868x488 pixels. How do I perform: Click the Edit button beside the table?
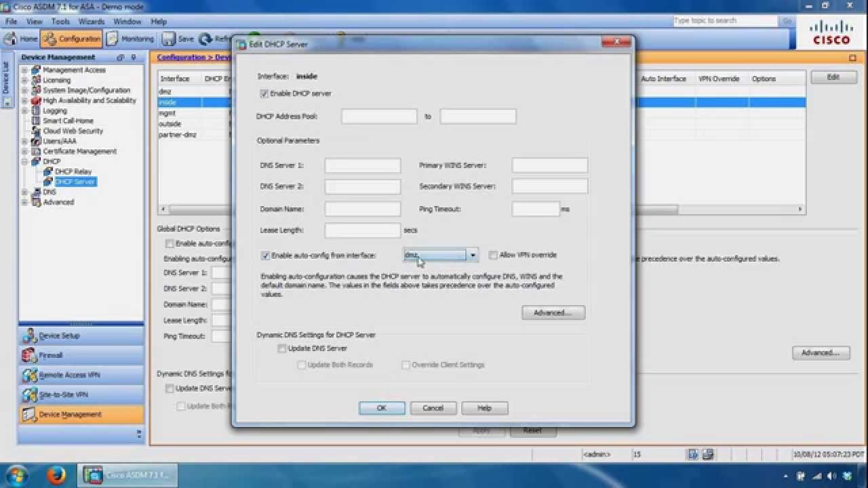(833, 77)
